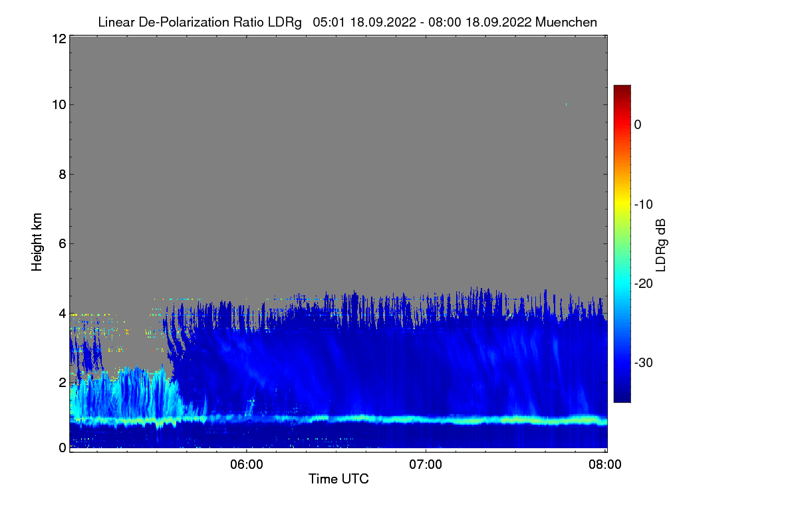Click the plot title 'Linear De-Polarization Ratio LDRg'

[199, 22]
